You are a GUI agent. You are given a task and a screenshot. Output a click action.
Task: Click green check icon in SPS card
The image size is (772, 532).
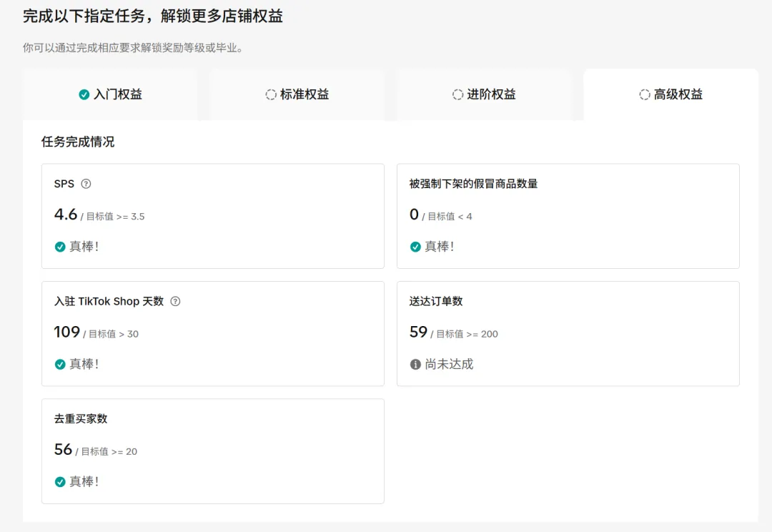tap(60, 247)
